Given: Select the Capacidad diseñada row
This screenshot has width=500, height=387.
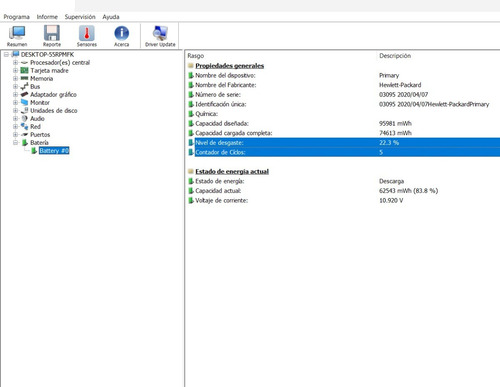Looking at the screenshot, I should pos(343,124).
